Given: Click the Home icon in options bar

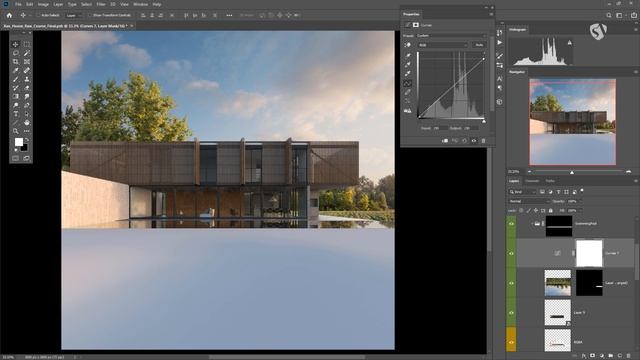Looking at the screenshot, I should tap(9, 15).
